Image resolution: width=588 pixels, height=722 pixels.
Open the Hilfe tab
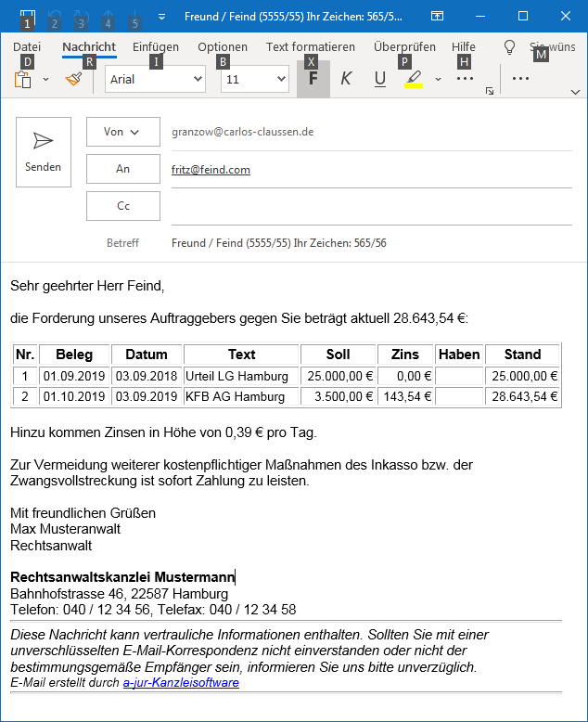464,47
